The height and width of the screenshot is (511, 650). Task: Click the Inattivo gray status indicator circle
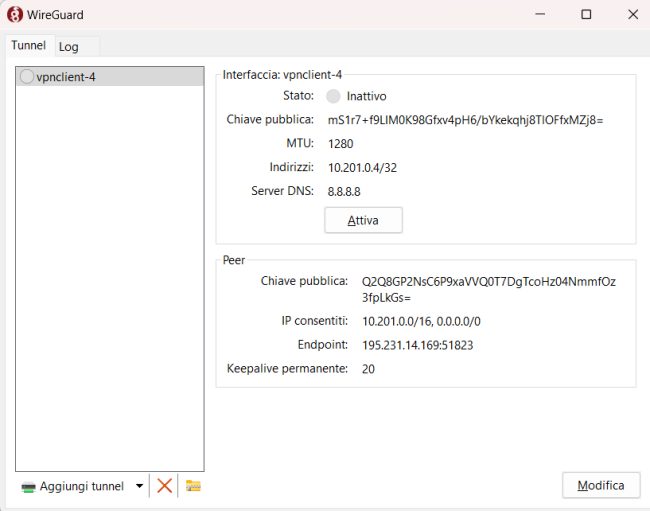(333, 96)
